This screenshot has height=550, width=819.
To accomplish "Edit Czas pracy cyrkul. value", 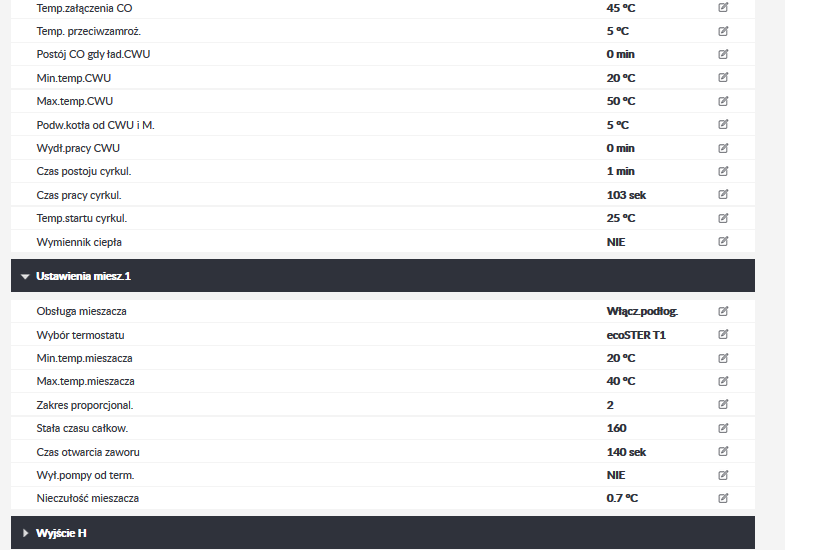I will pos(723,194).
